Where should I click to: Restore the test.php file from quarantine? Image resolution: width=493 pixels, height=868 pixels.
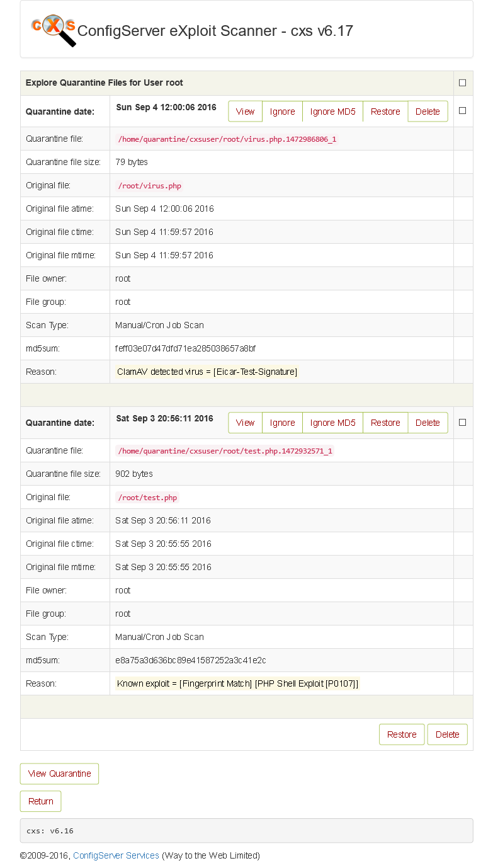[385, 423]
